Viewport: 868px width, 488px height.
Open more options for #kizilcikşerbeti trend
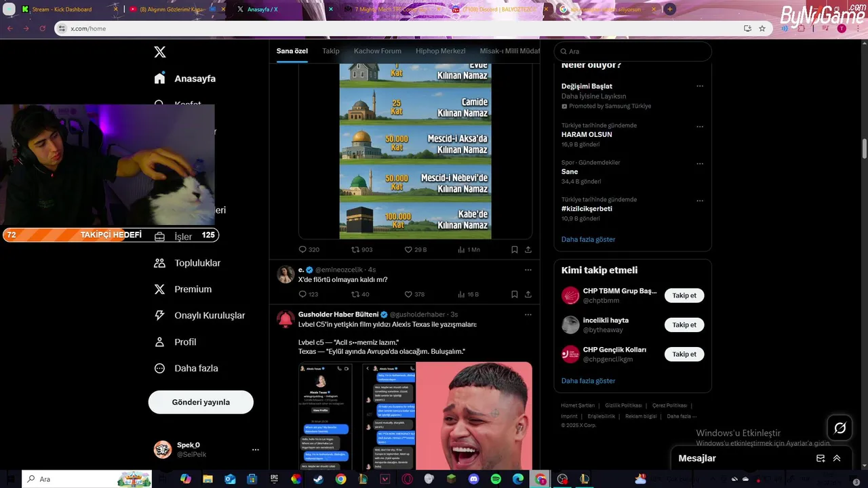coord(700,201)
